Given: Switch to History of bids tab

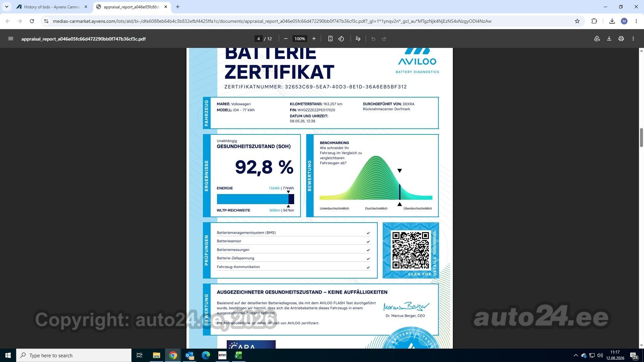Looking at the screenshot, I should [x=52, y=7].
